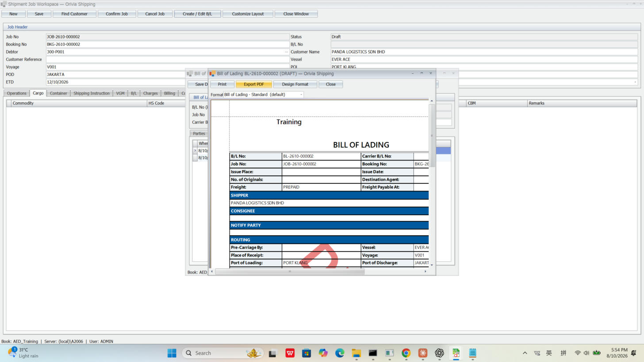Click the preview vertical scrollbar down arrow
644x362 pixels.
point(432,265)
